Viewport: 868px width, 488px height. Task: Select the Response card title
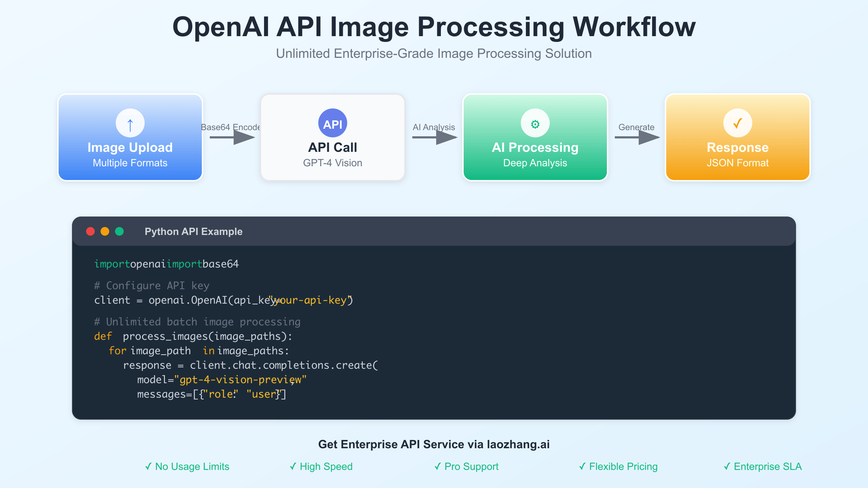[738, 147]
